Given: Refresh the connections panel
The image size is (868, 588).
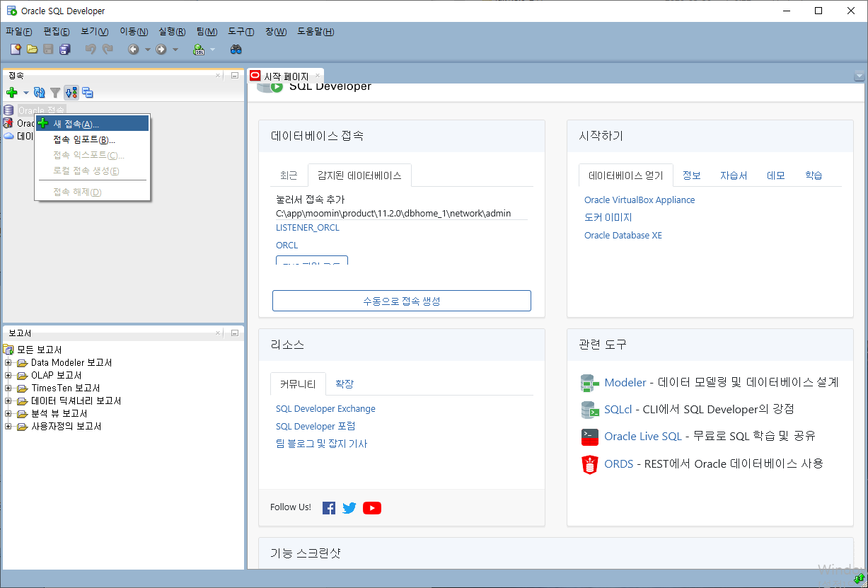Looking at the screenshot, I should tap(40, 93).
